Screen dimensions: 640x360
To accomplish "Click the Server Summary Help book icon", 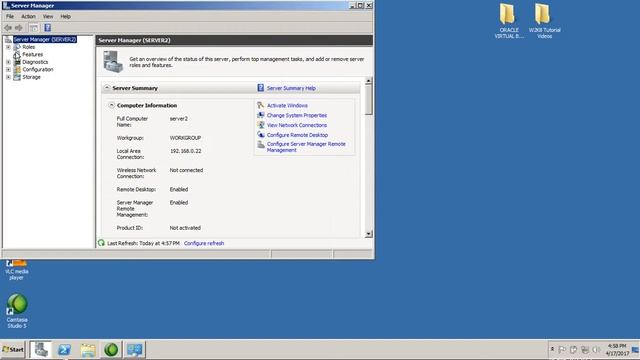I will (260, 88).
